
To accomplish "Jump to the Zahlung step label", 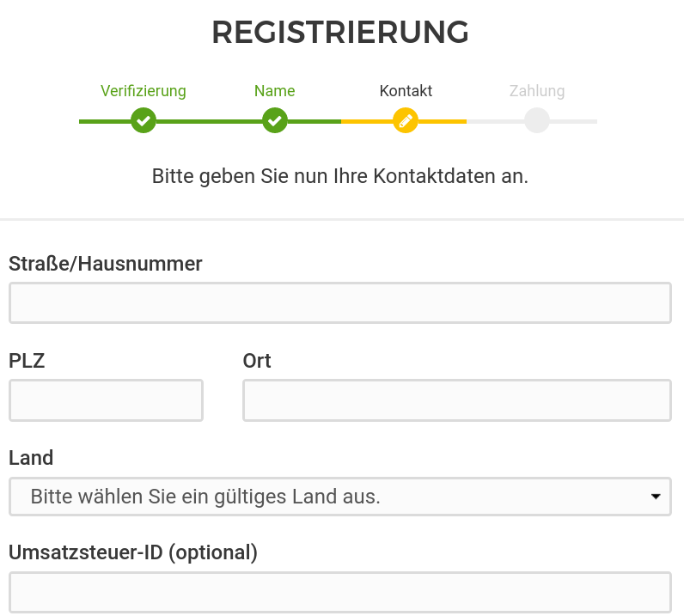I will (x=537, y=91).
